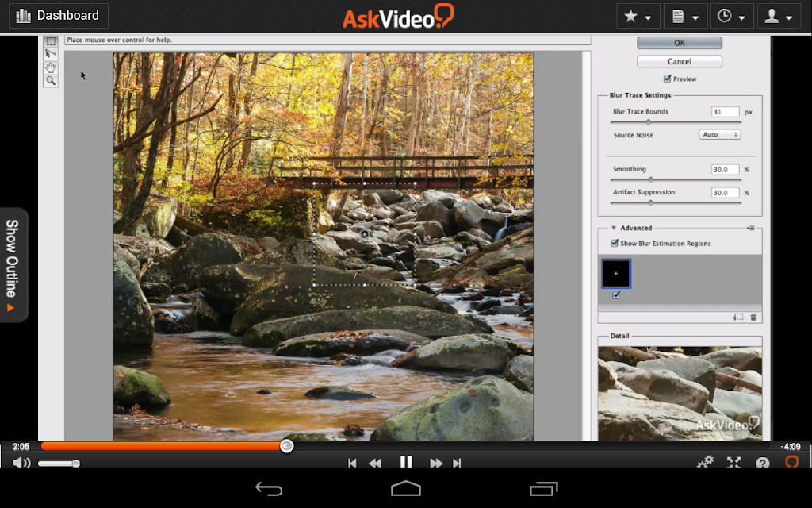Fast forward the video

436,463
